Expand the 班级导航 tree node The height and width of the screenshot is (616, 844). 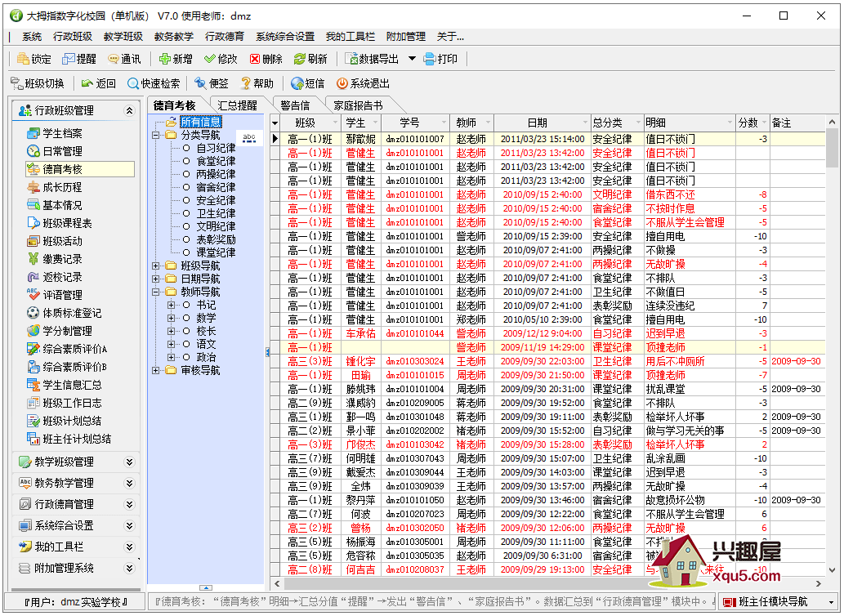coord(157,266)
